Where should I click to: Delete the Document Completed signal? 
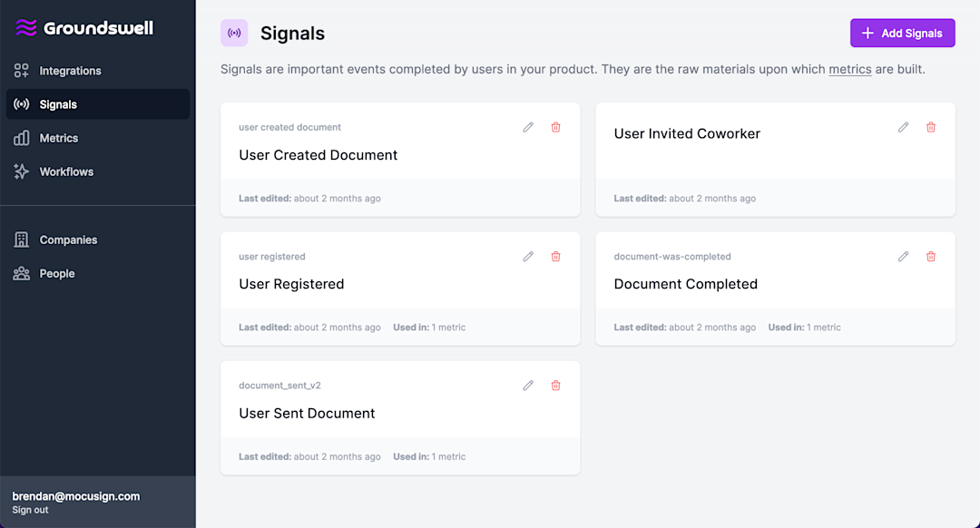(x=931, y=257)
